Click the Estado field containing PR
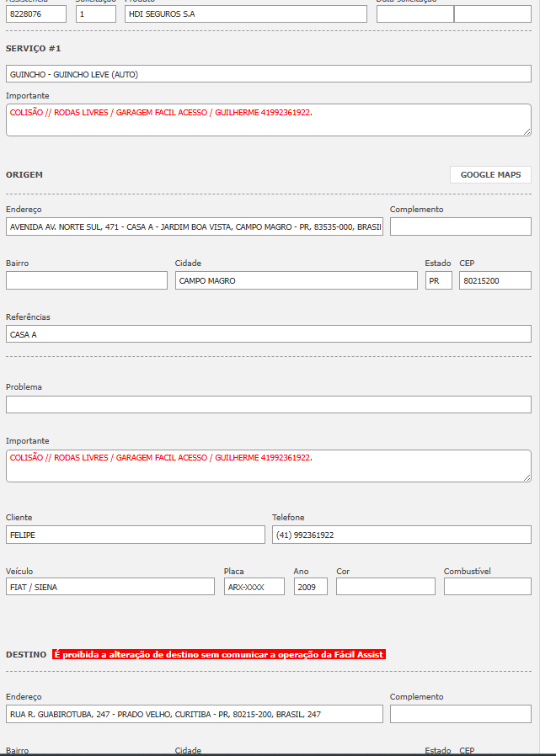556x756 pixels. [x=438, y=280]
